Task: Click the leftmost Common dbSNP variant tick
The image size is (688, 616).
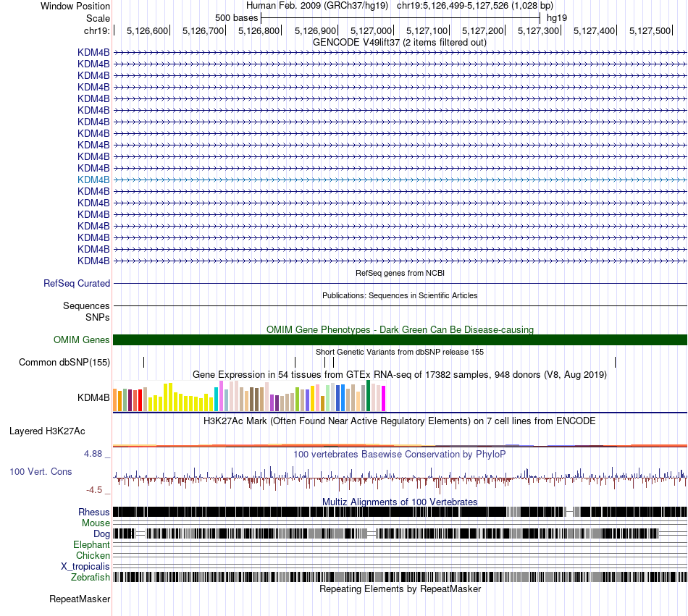Action: click(x=144, y=362)
